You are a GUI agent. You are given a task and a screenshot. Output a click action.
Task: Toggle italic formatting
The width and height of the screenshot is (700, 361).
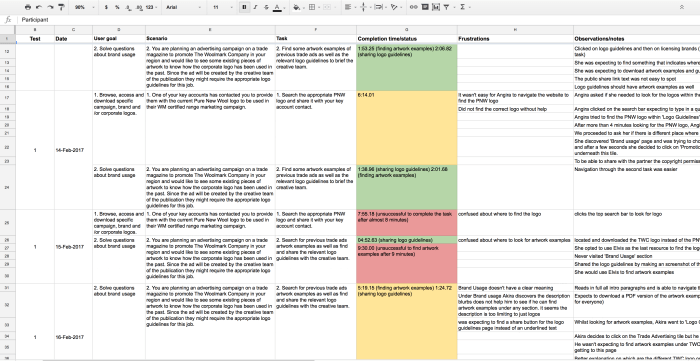[x=255, y=7]
